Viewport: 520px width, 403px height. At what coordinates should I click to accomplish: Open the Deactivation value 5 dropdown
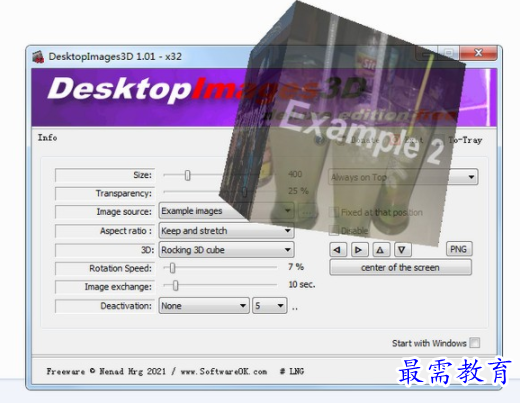pyautogui.click(x=270, y=306)
